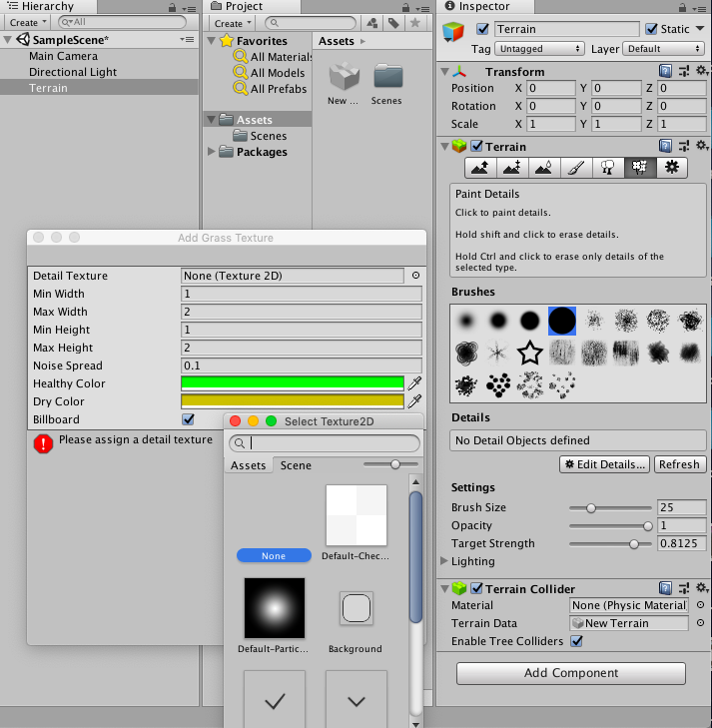Select the Paint Details flower tool

(640, 168)
